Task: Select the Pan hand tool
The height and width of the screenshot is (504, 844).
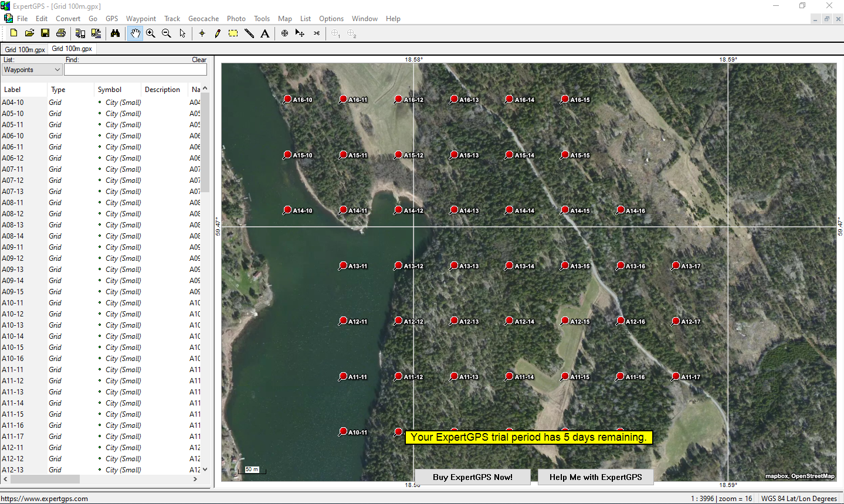Action: click(x=135, y=33)
